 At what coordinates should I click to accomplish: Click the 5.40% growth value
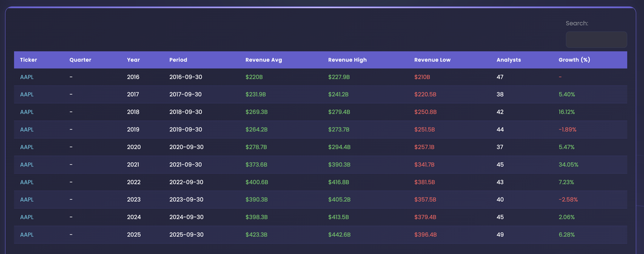coord(567,94)
